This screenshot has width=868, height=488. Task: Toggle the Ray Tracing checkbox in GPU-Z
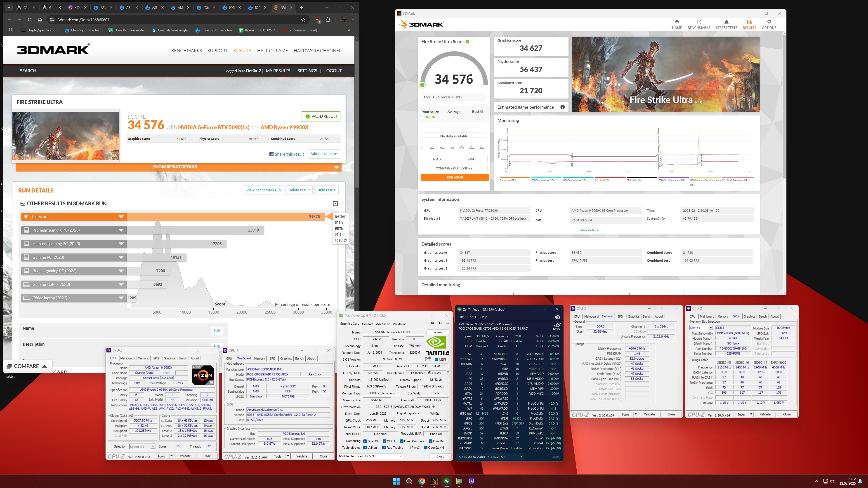[384, 448]
